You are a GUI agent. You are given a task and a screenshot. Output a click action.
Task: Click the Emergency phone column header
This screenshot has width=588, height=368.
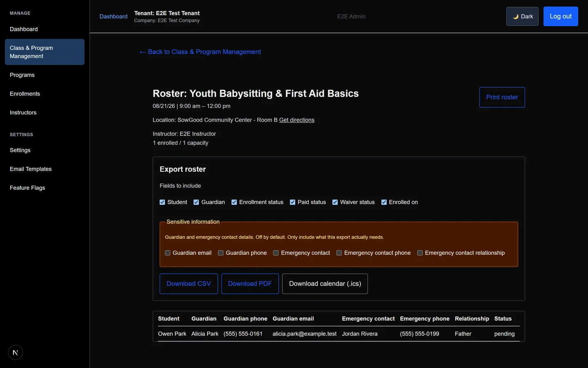pyautogui.click(x=425, y=319)
